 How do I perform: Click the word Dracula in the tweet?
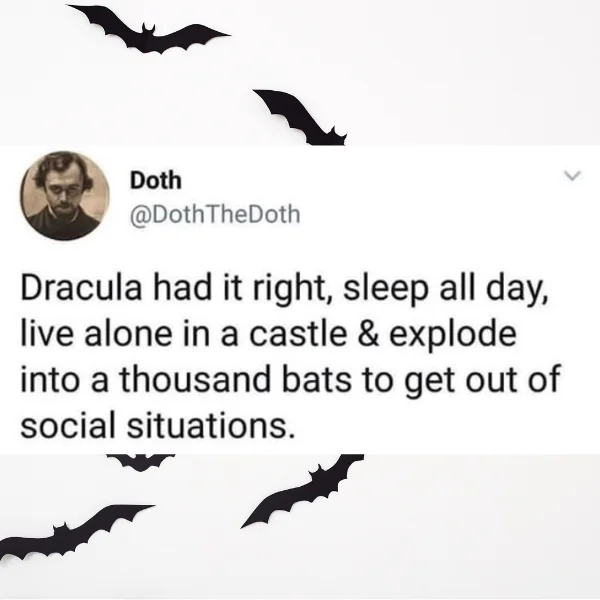click(81, 288)
